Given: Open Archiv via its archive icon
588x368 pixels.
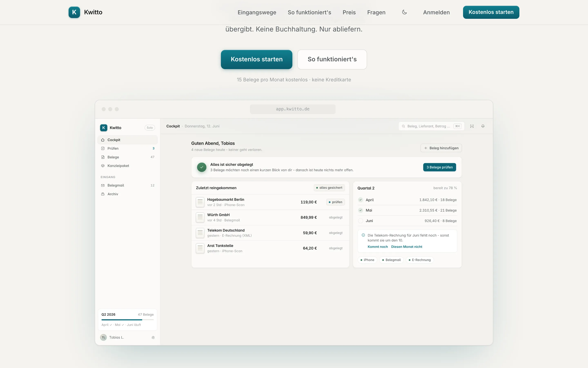Looking at the screenshot, I should pos(103,194).
